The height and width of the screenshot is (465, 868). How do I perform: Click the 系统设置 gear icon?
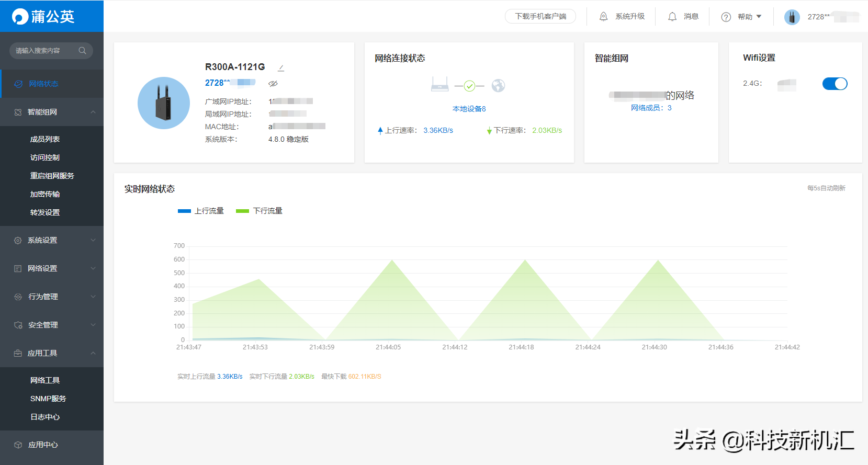pos(18,240)
